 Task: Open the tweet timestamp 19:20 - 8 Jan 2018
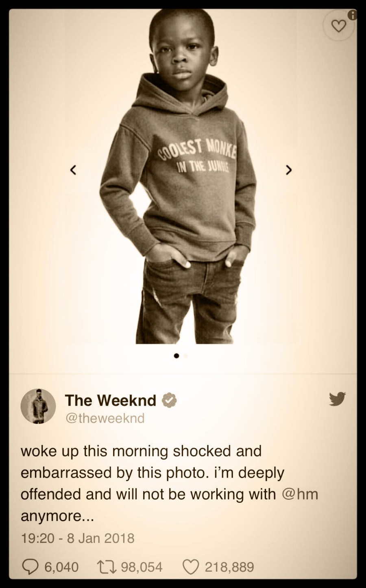pos(77,538)
